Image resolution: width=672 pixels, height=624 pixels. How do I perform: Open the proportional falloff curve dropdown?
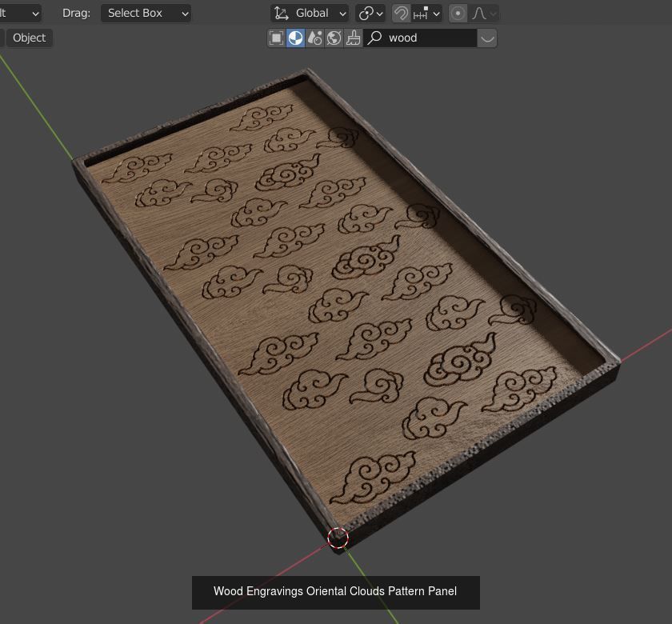[484, 14]
